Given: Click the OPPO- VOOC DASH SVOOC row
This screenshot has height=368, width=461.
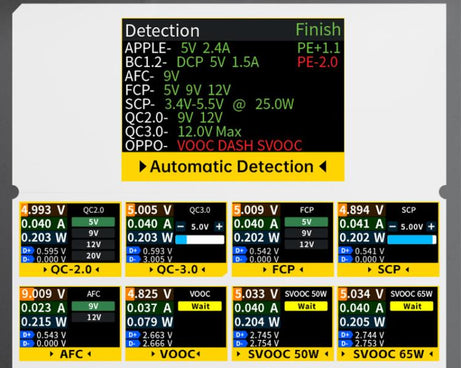Looking at the screenshot, I should (213, 146).
